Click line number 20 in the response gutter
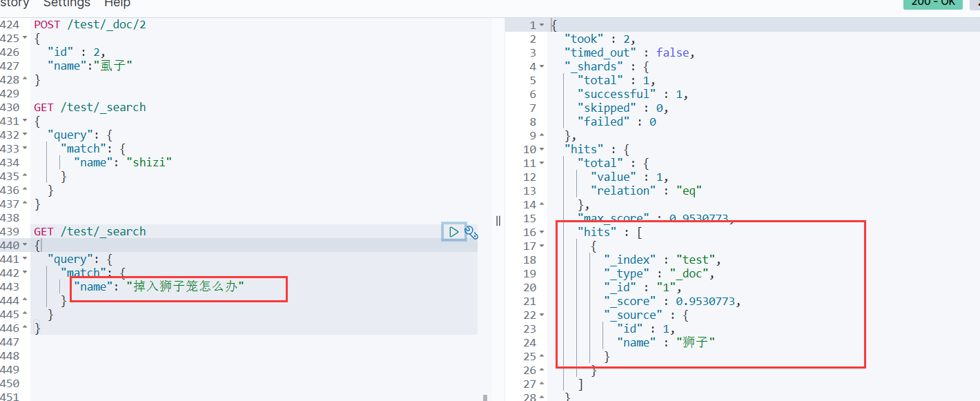The height and width of the screenshot is (401, 980). [529, 287]
